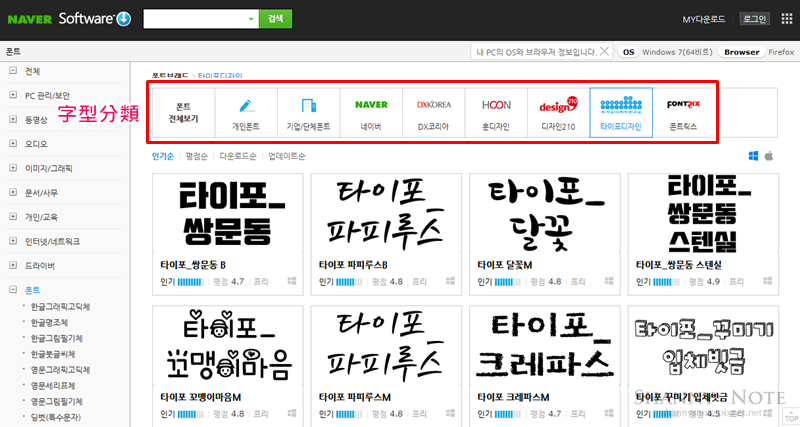Screen dimensions: 800x427
Task: Click the 로그인 button
Action: pyautogui.click(x=754, y=19)
